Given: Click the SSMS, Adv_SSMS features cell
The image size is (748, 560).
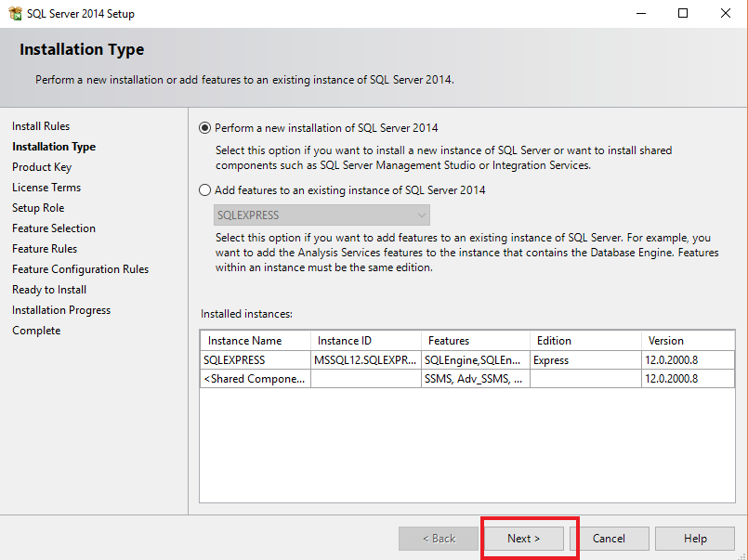Looking at the screenshot, I should 476,378.
